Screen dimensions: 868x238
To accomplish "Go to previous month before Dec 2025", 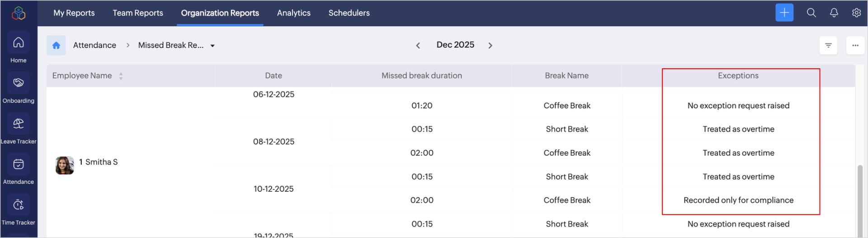I will click(418, 45).
